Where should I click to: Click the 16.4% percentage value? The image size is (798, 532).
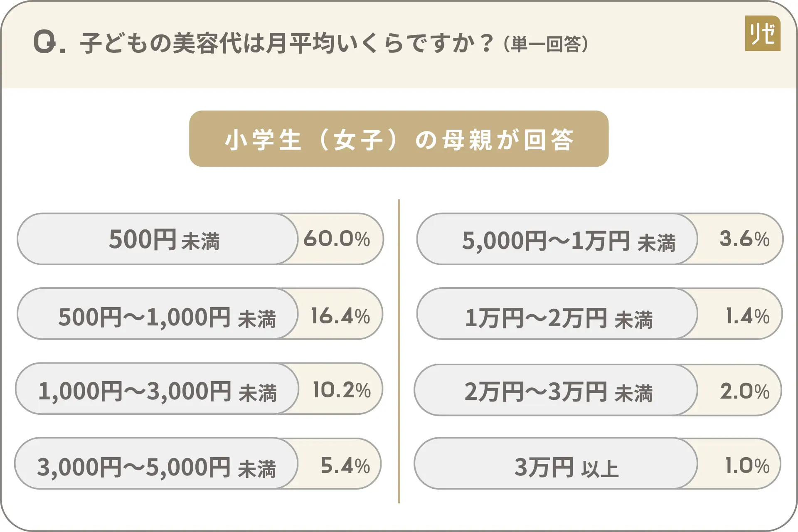tap(340, 316)
